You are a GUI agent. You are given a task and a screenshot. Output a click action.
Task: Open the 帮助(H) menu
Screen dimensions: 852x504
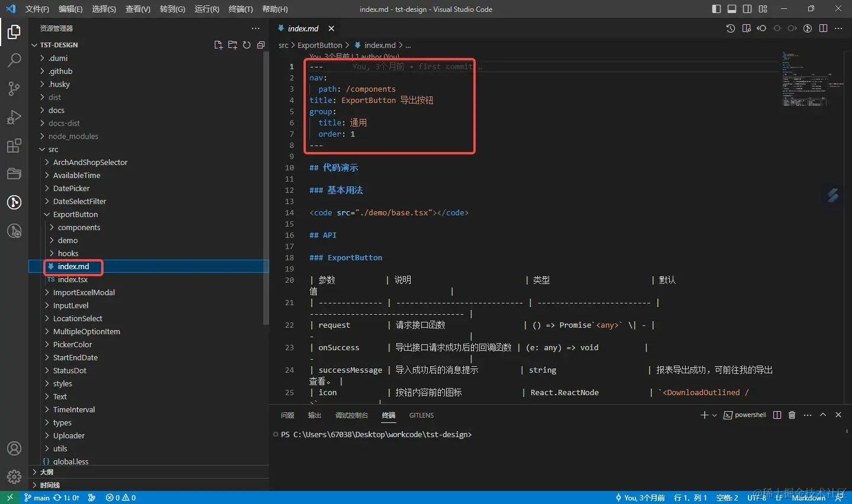tap(275, 9)
